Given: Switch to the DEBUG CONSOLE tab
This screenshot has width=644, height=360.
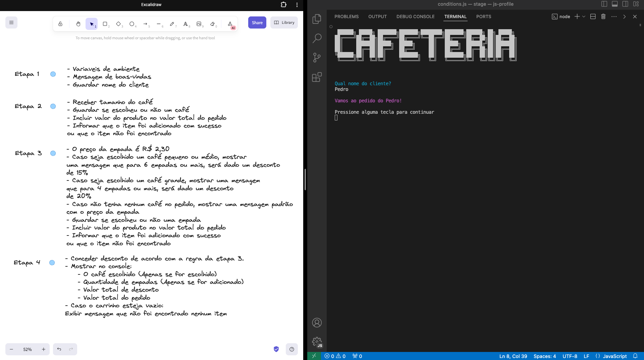Looking at the screenshot, I should pyautogui.click(x=415, y=16).
